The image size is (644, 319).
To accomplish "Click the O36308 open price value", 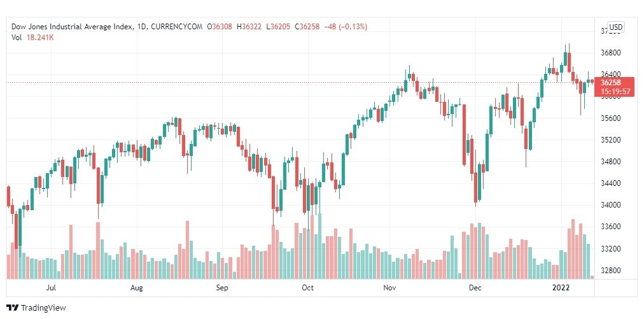I will [220, 27].
